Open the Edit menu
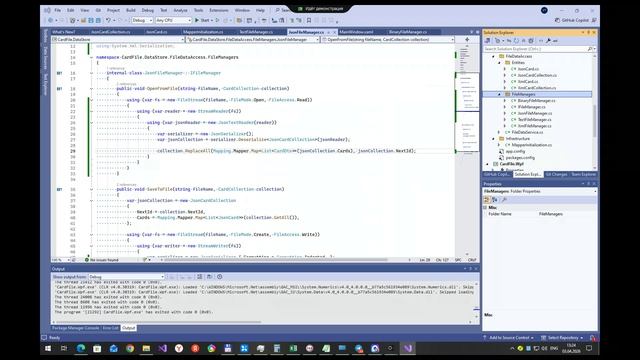The image size is (640, 360). 71,10
